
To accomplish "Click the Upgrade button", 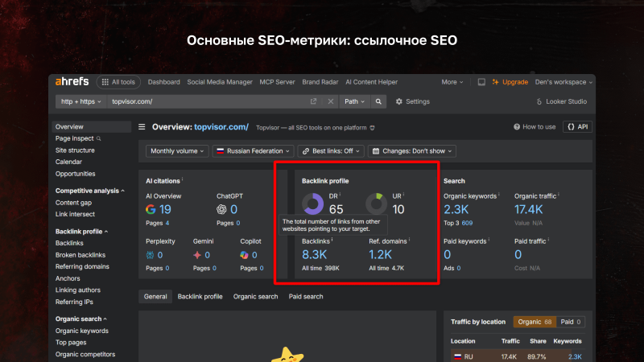I will [510, 82].
